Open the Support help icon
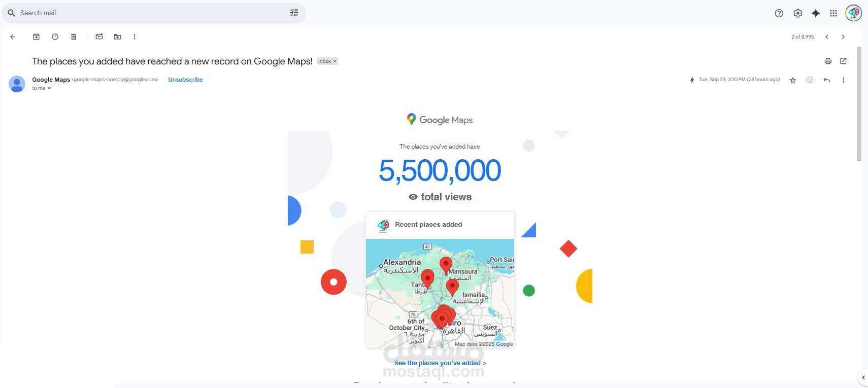The height and width of the screenshot is (388, 868). coord(779,13)
